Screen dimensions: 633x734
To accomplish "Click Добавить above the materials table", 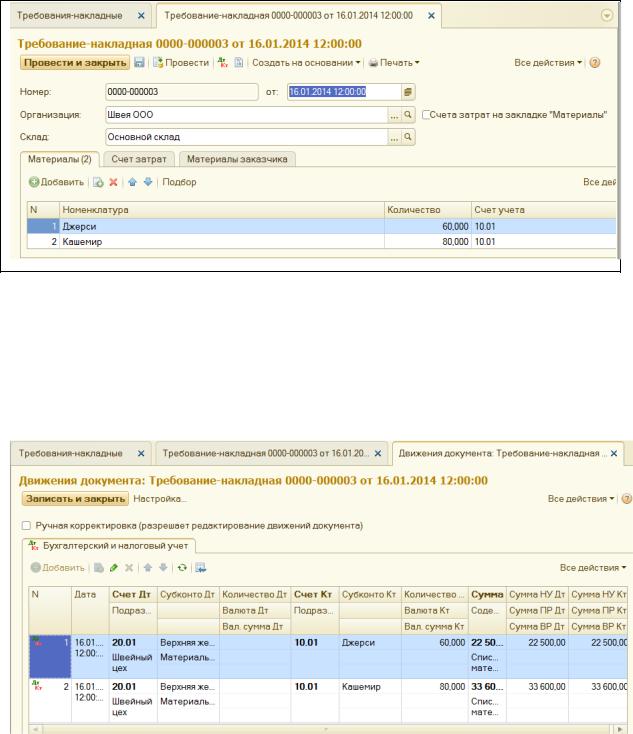I will pyautogui.click(x=56, y=182).
